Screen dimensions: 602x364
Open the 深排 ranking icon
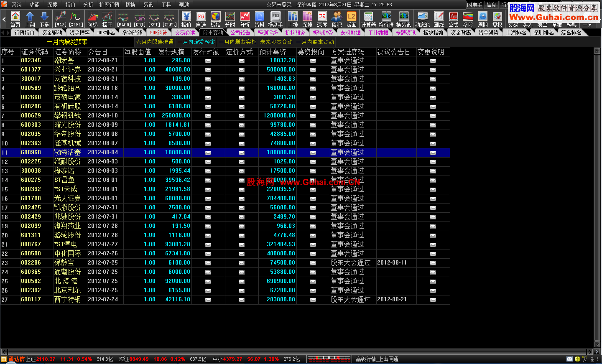click(308, 19)
